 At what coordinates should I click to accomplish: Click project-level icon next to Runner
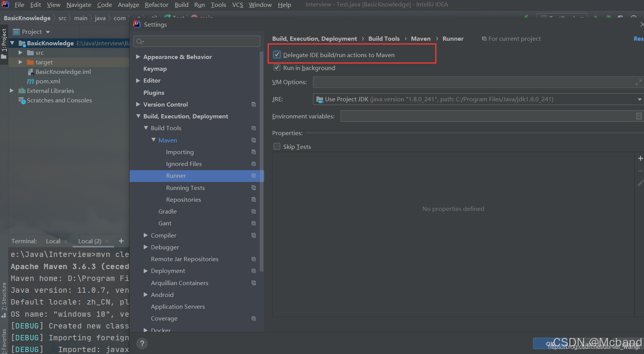(x=254, y=176)
